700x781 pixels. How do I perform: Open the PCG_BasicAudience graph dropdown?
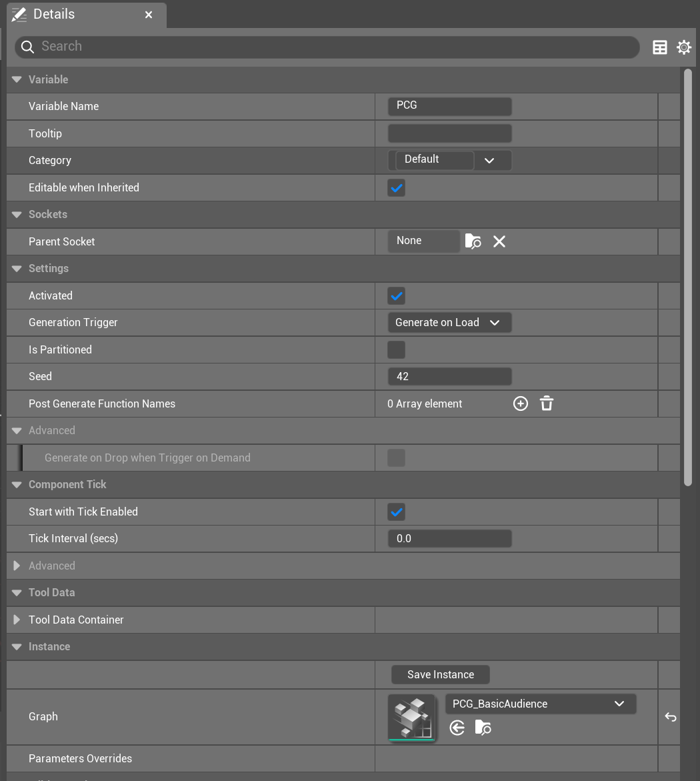coord(541,704)
